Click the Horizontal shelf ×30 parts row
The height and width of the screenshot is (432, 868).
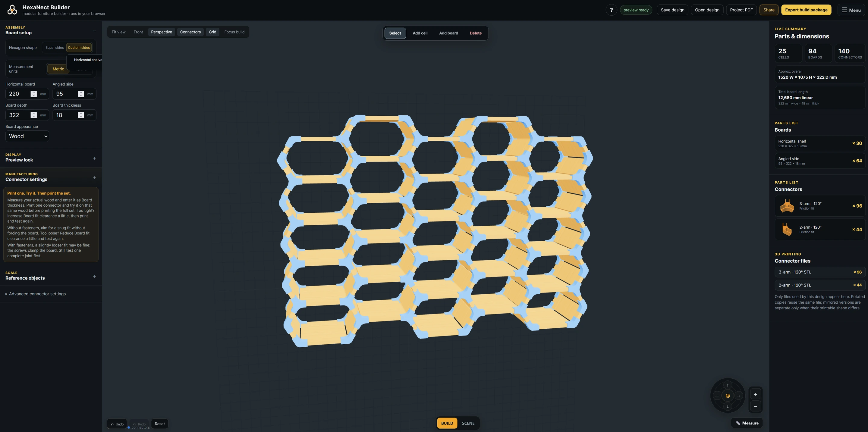(820, 143)
